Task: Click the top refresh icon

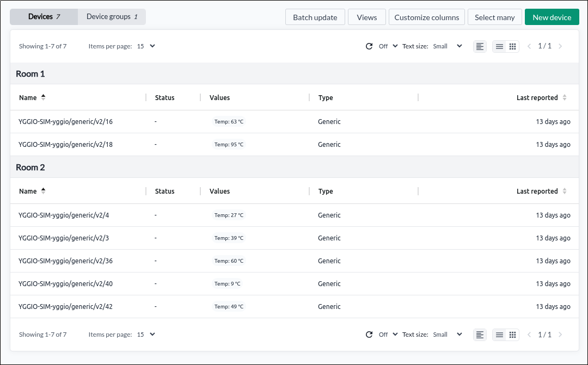Action: click(x=369, y=46)
